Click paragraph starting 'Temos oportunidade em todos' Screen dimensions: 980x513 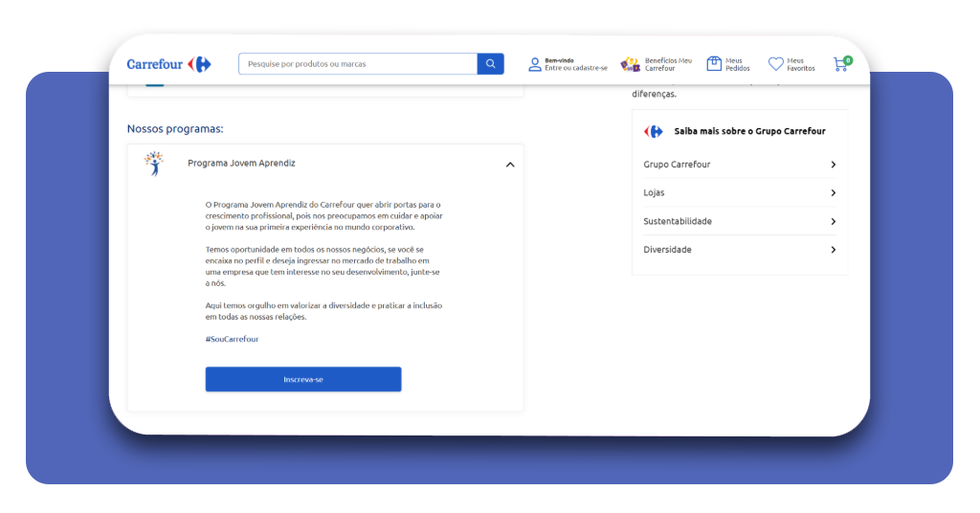pyautogui.click(x=323, y=266)
